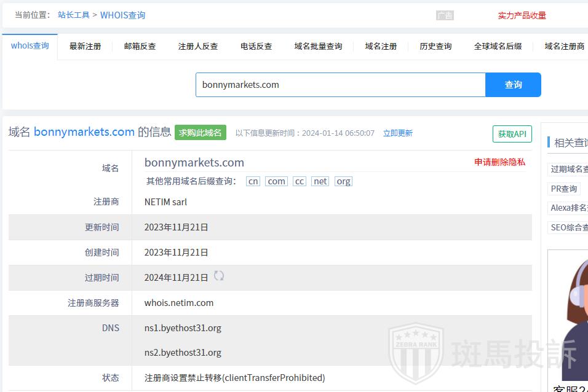Open the 全球域名后缀 tab
Screen dimensions: 588x392
[498, 47]
